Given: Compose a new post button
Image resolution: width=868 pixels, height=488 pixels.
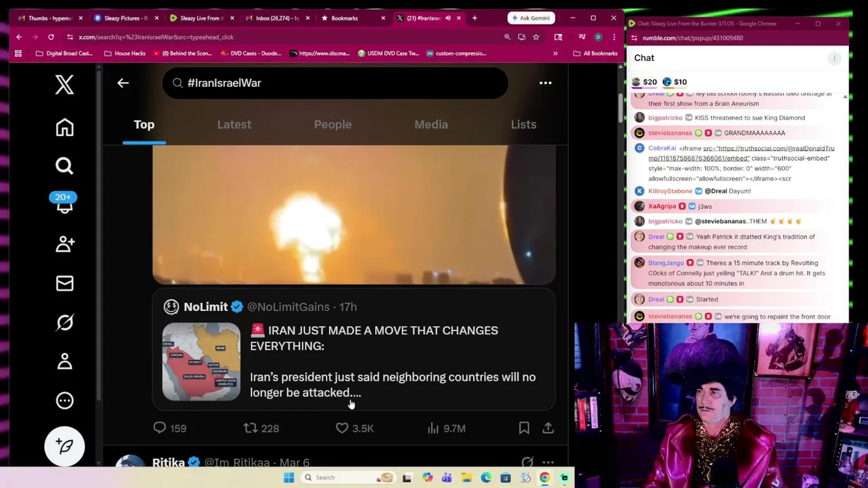Looking at the screenshot, I should click(64, 446).
